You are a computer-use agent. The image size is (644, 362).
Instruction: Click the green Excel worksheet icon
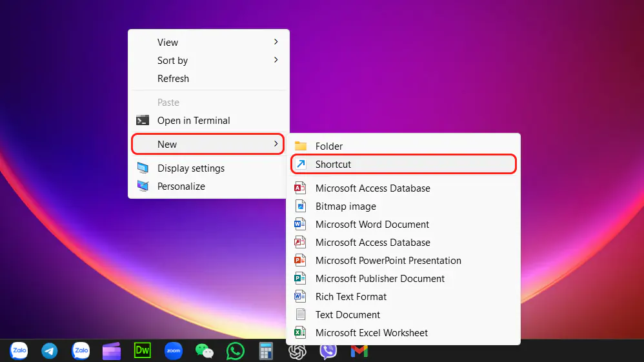coord(300,333)
